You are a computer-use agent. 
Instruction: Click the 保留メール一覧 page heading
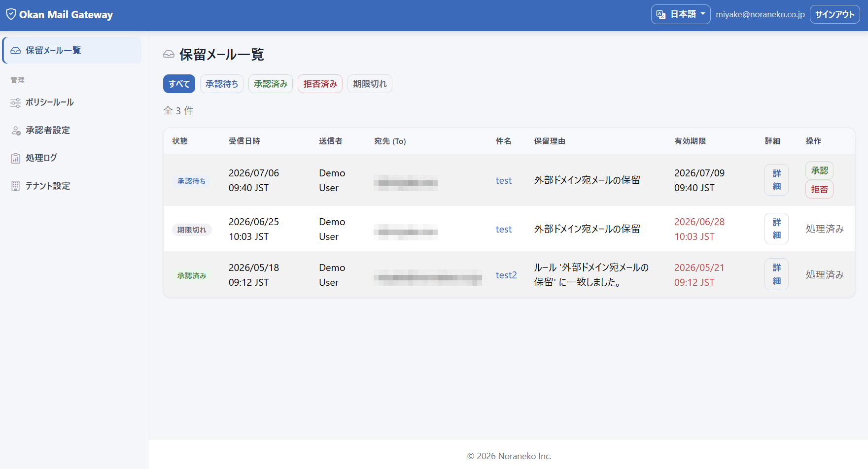click(222, 54)
